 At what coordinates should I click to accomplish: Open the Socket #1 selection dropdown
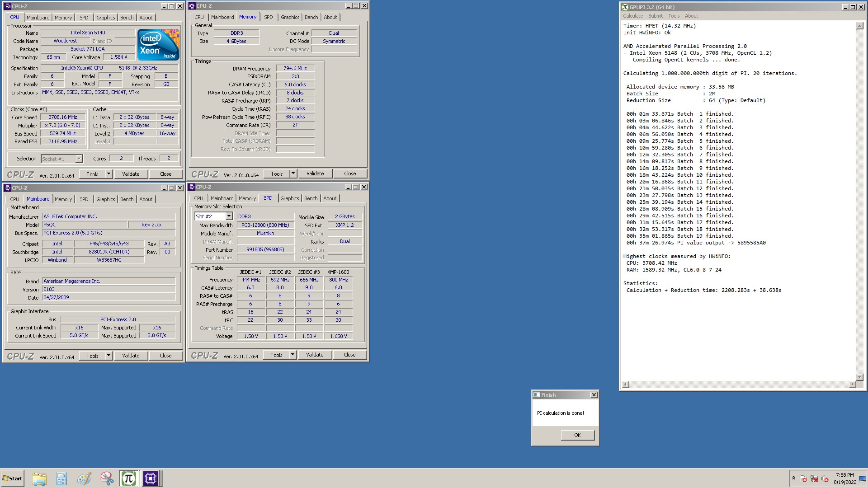pyautogui.click(x=79, y=159)
